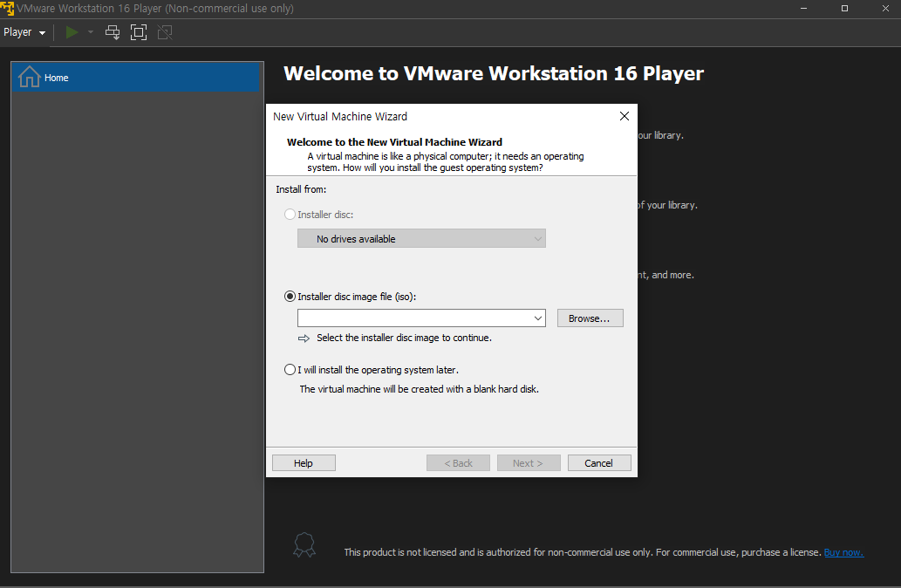Viewport: 901px width, 588px height.
Task: Click the Send Ctrl+Alt+Del toolbar icon
Action: tap(113, 32)
